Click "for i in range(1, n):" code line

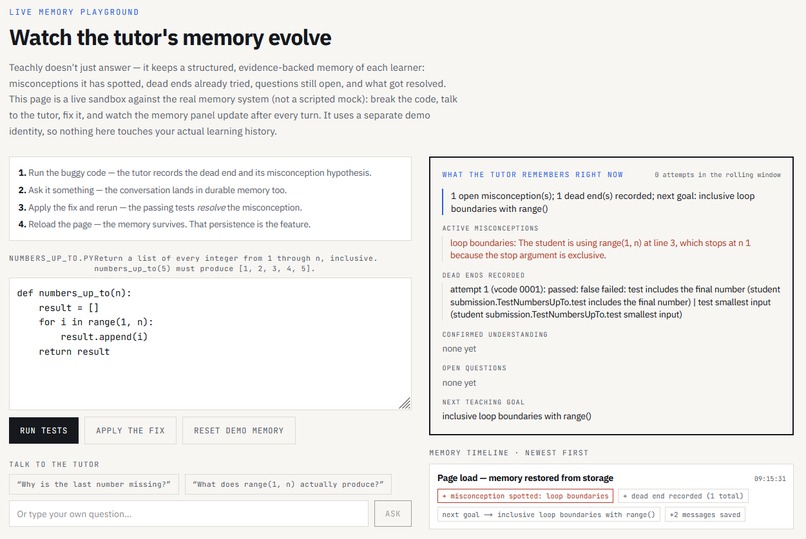pos(96,322)
